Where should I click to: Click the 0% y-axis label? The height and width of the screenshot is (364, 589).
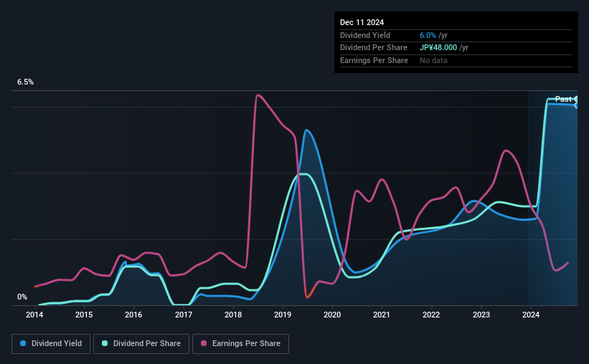[x=22, y=297]
